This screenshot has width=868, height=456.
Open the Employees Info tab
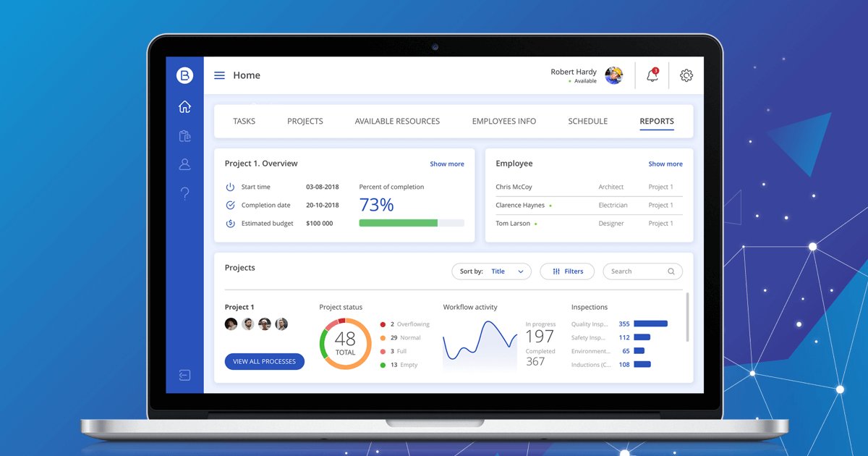pos(504,121)
